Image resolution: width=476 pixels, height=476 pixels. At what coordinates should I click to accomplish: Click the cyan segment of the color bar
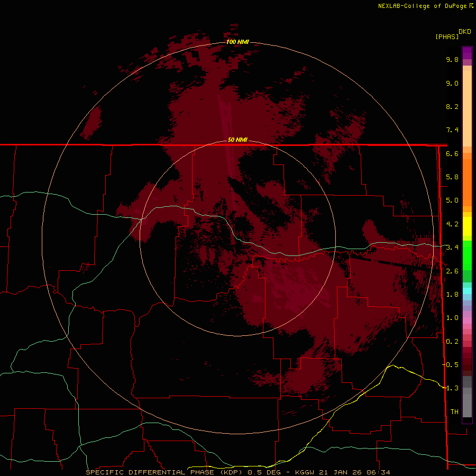467,291
